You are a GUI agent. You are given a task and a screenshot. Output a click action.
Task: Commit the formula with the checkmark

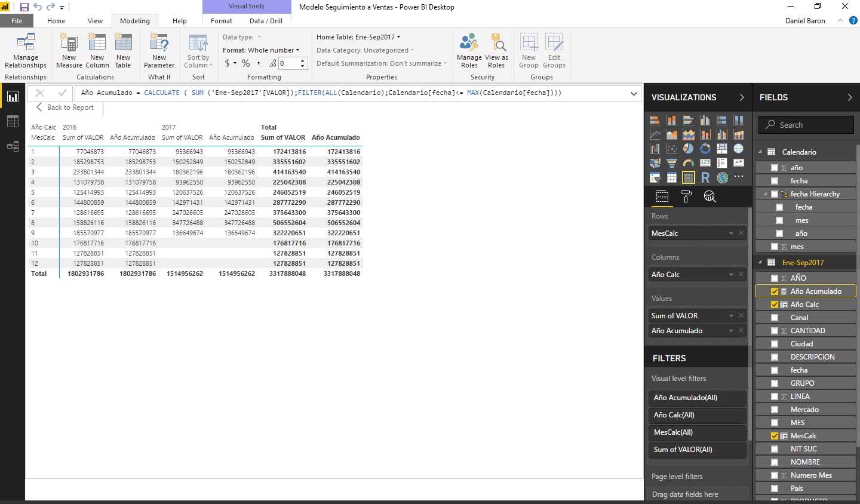tap(62, 93)
